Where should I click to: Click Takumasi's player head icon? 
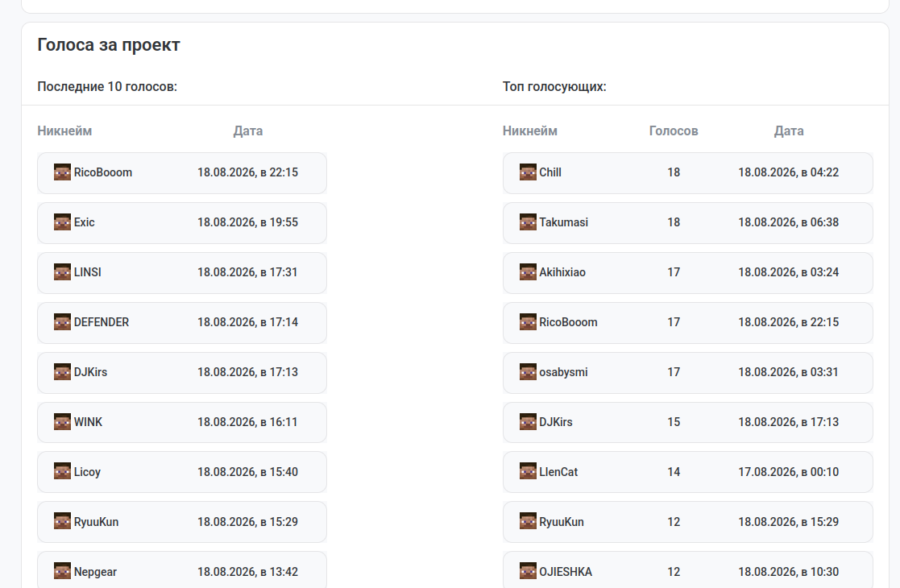528,222
